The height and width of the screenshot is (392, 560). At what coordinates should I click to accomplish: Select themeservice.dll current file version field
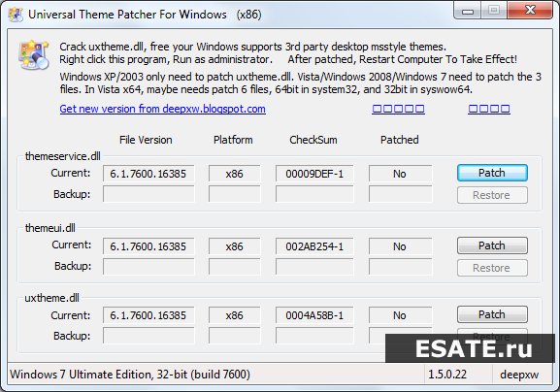[148, 174]
